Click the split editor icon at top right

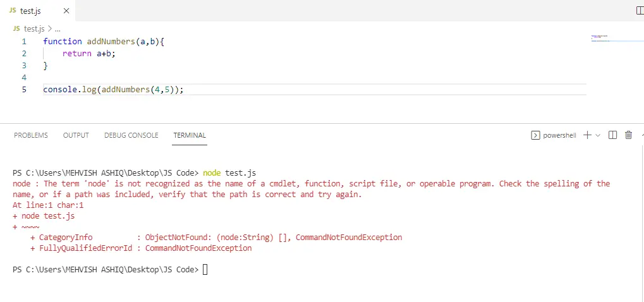pyautogui.click(x=640, y=11)
